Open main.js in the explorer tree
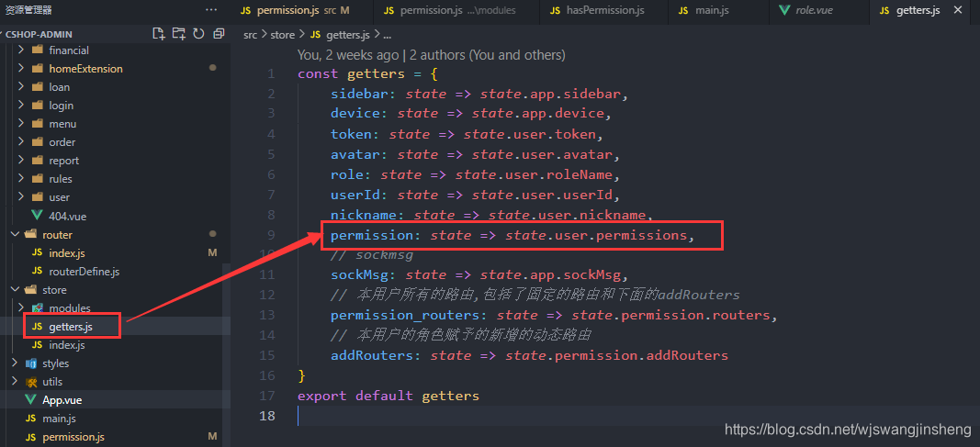980x447 pixels. click(60, 419)
